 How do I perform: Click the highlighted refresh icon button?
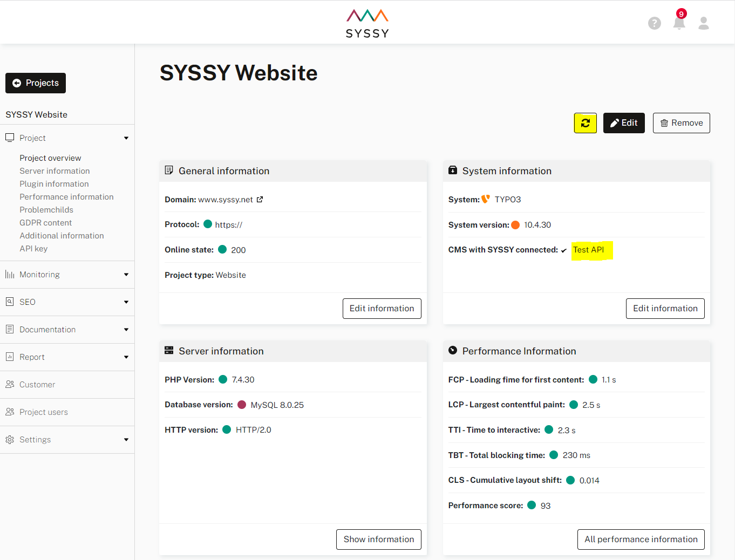(585, 122)
